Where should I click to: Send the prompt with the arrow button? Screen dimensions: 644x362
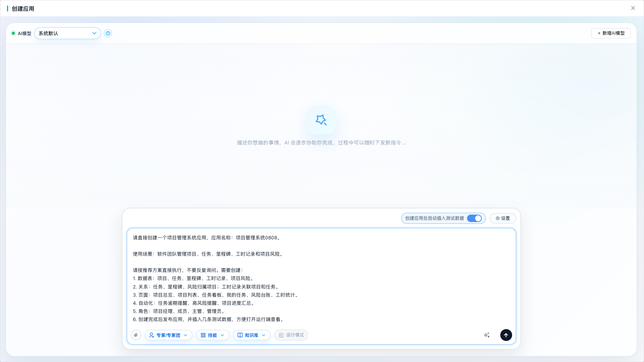pyautogui.click(x=506, y=335)
